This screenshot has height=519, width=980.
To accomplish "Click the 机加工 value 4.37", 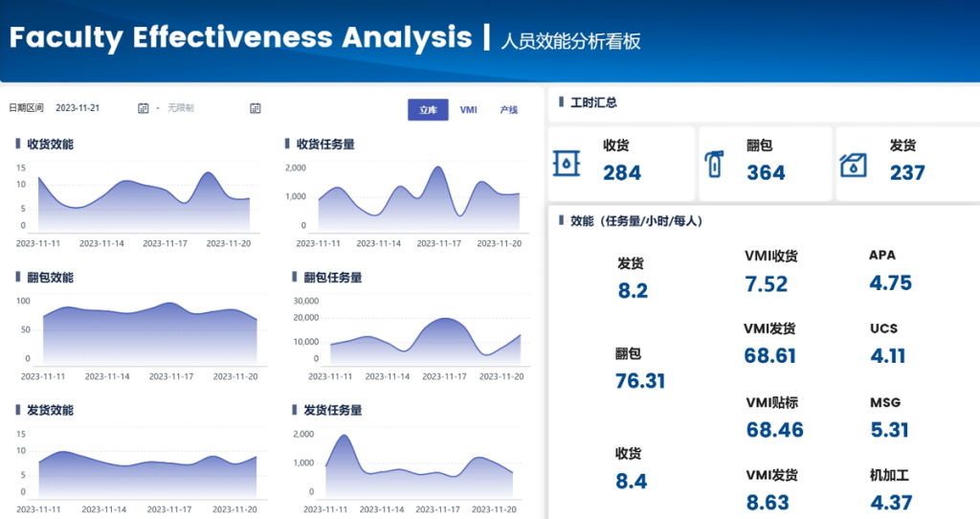I will [890, 502].
